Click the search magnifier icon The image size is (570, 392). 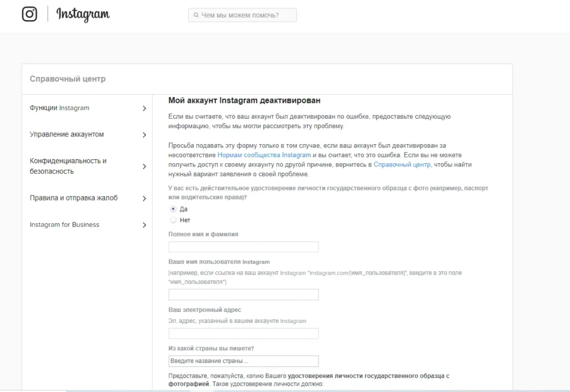pyautogui.click(x=196, y=15)
